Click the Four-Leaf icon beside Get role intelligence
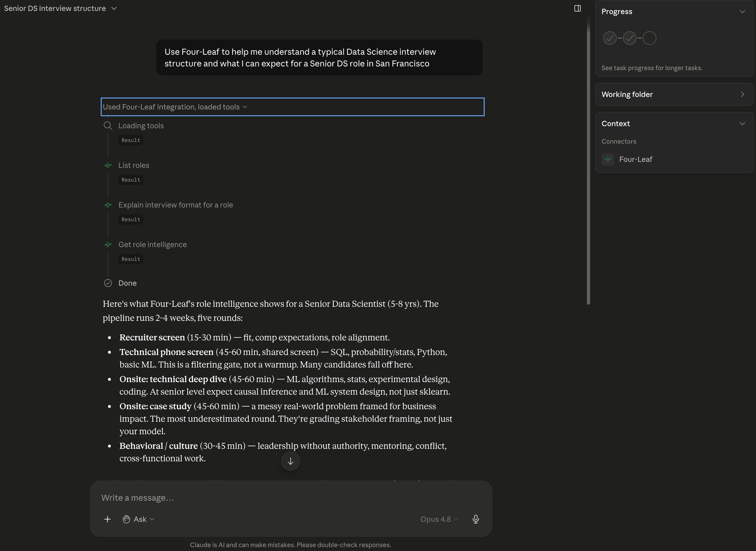Image resolution: width=756 pixels, height=551 pixels. (108, 245)
